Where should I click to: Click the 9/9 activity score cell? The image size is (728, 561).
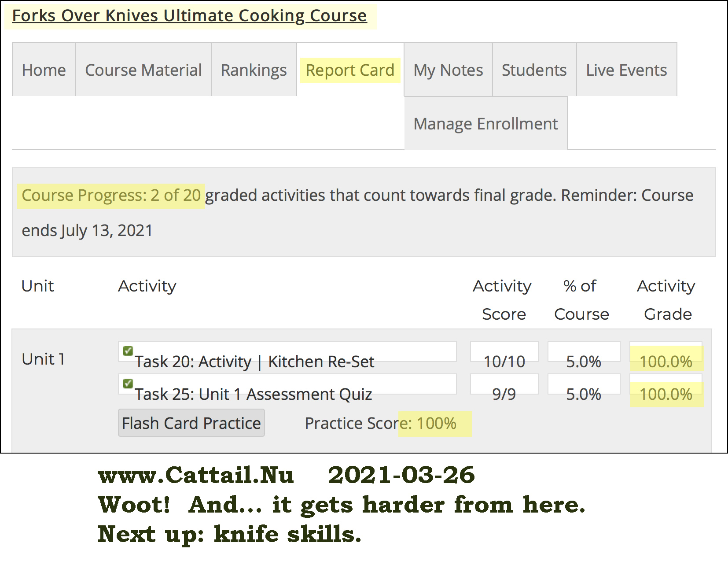click(504, 394)
